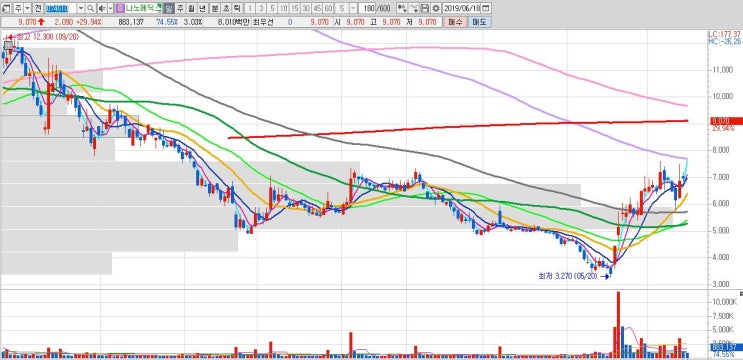Select 일 (daily) chart period
Image resolution: width=743 pixels, height=360 pixels.
coord(169,9)
